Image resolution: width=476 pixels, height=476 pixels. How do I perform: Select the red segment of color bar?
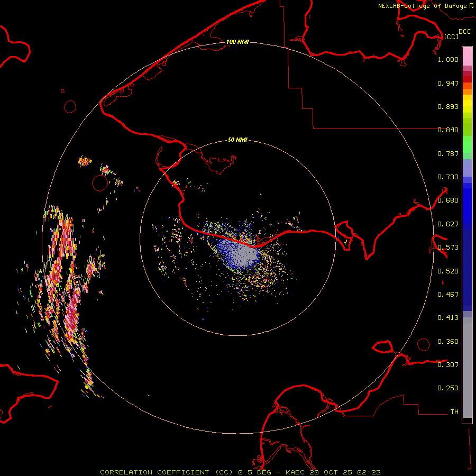[x=467, y=79]
